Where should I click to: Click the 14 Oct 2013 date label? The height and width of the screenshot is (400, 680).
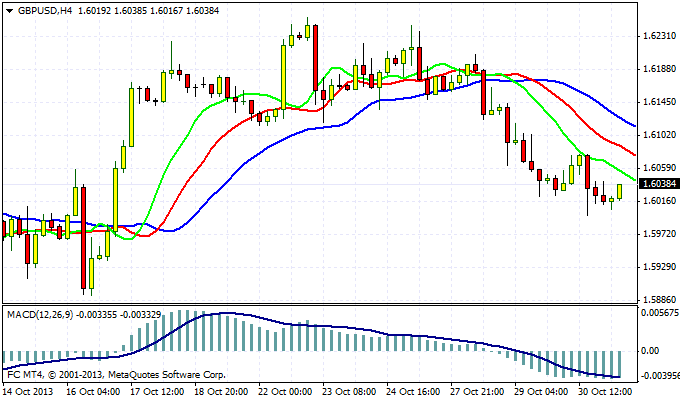(x=29, y=392)
